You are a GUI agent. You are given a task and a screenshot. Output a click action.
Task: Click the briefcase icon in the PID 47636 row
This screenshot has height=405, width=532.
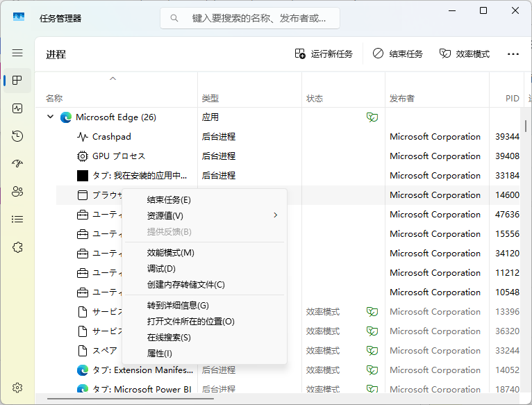(x=83, y=215)
